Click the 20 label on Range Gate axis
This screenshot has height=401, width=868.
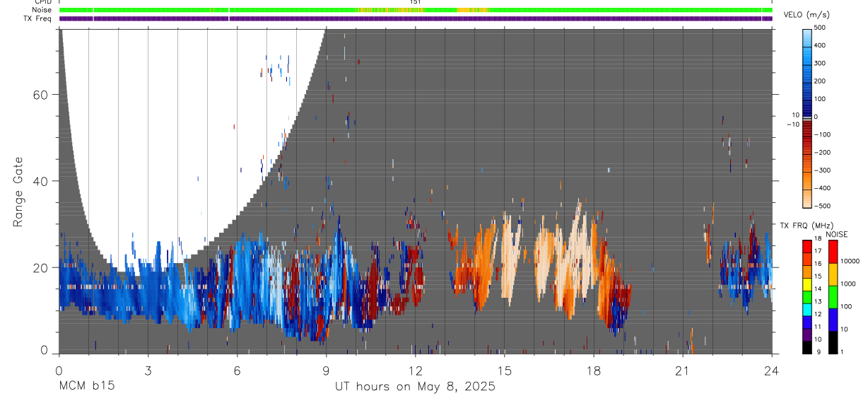pyautogui.click(x=40, y=267)
